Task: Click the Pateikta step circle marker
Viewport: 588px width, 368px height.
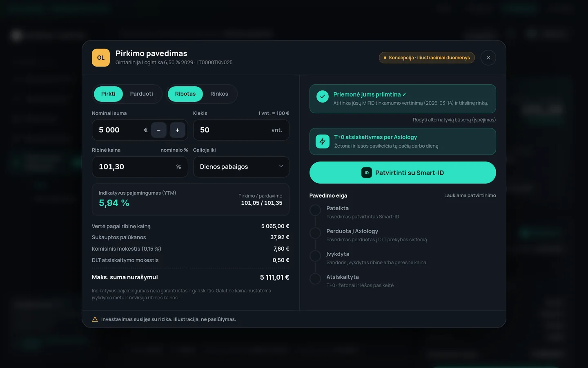Action: (x=315, y=210)
